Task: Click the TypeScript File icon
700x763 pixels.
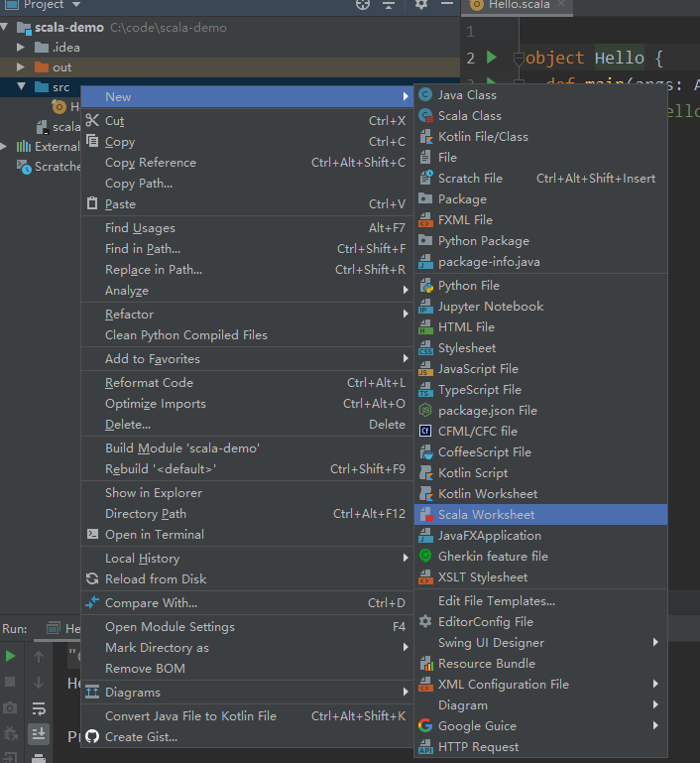Action: click(425, 390)
